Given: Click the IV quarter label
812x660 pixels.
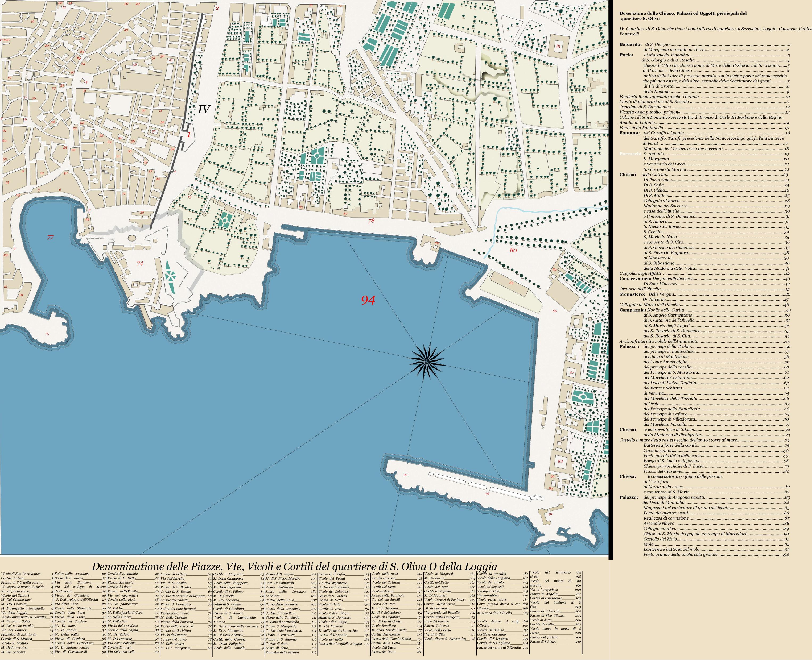Looking at the screenshot, I should tap(204, 110).
